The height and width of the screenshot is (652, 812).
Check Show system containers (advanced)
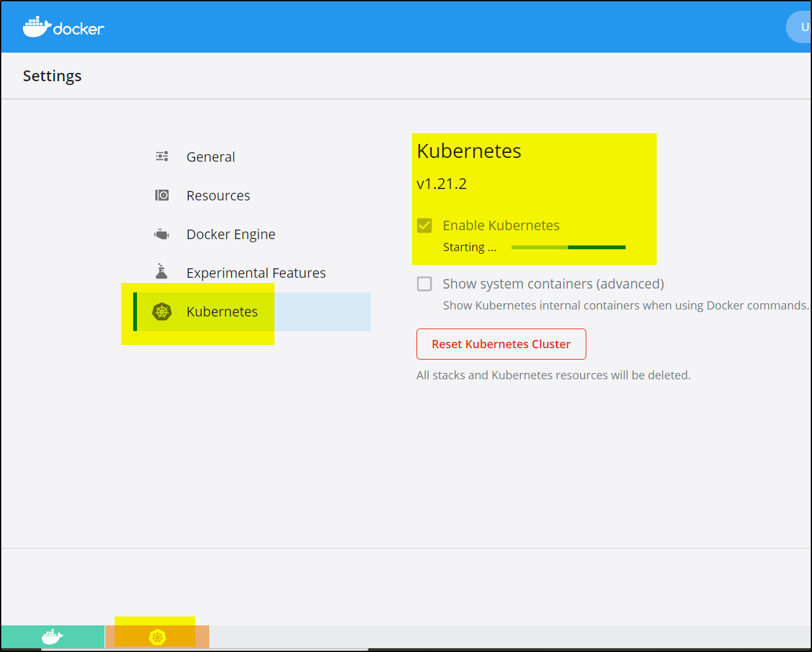(425, 284)
